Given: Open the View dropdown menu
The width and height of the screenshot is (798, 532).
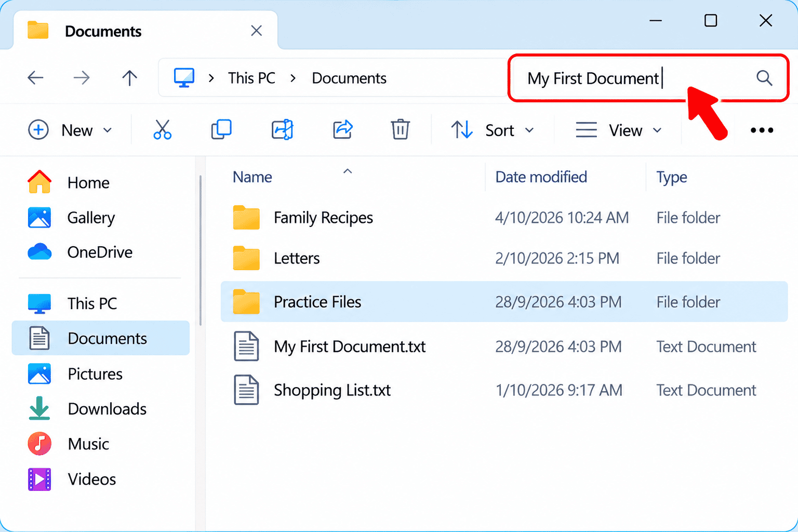Looking at the screenshot, I should point(618,130).
